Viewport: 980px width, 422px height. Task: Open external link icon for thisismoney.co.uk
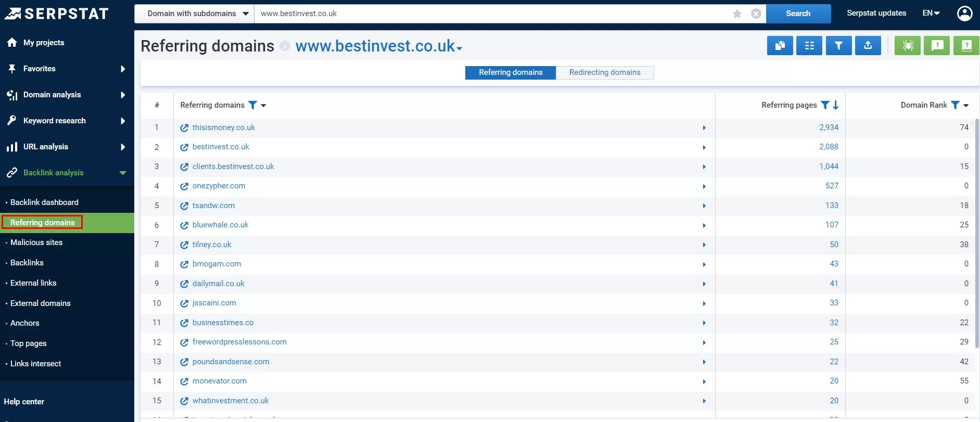(x=184, y=128)
